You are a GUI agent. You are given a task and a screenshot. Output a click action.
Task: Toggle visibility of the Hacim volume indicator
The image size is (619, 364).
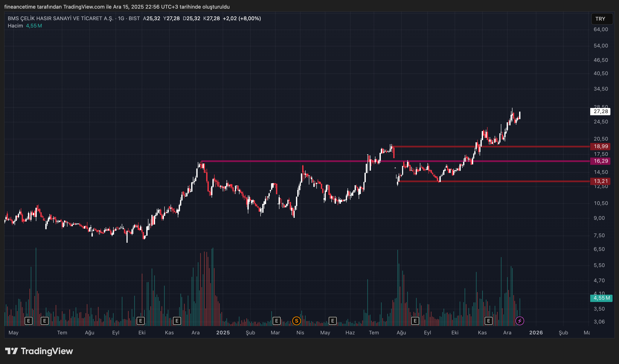[x=15, y=25]
